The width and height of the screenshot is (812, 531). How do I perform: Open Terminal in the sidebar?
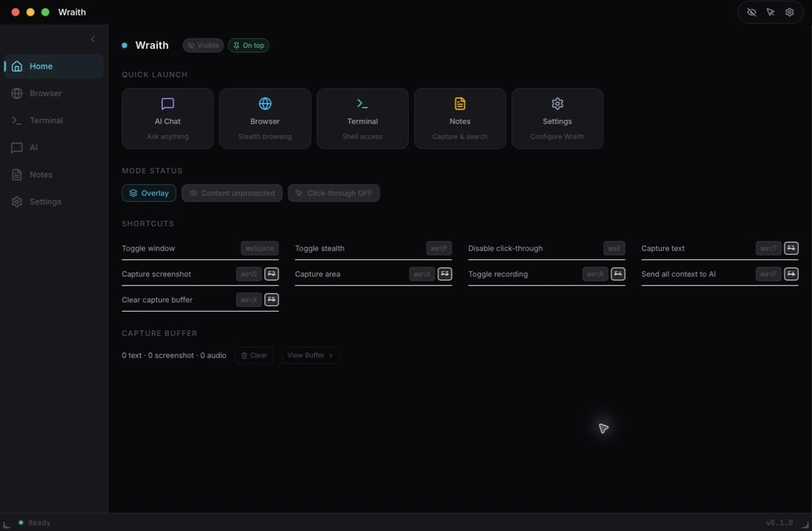coord(54,120)
